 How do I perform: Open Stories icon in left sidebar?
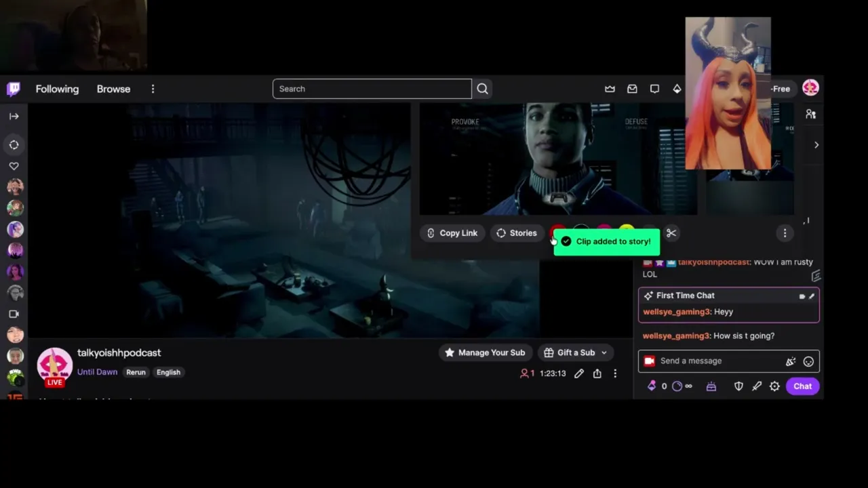pyautogui.click(x=14, y=144)
